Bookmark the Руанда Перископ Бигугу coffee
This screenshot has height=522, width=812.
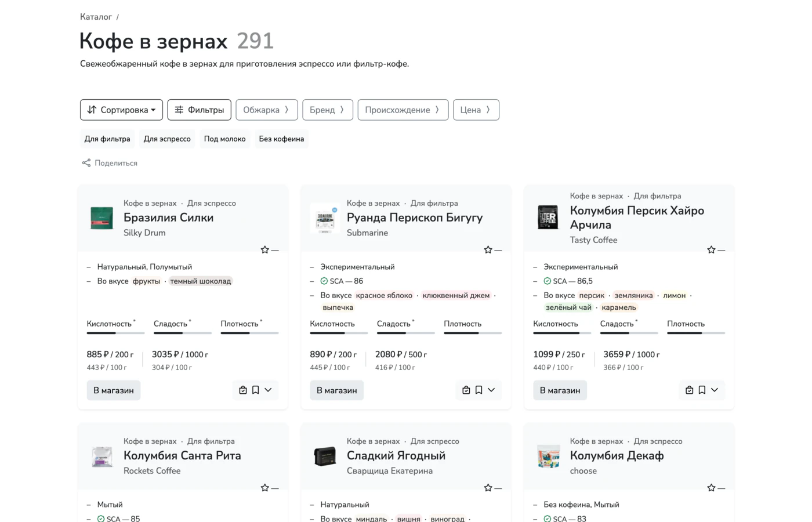click(478, 390)
